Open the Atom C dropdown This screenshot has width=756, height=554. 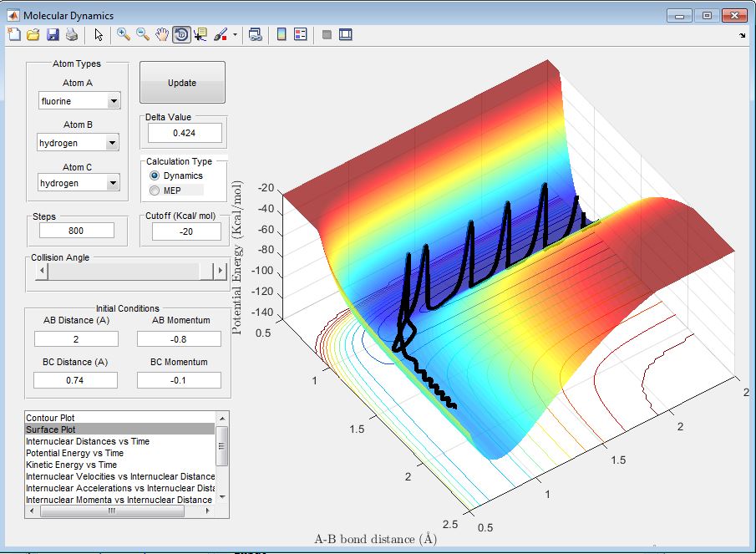coord(114,184)
